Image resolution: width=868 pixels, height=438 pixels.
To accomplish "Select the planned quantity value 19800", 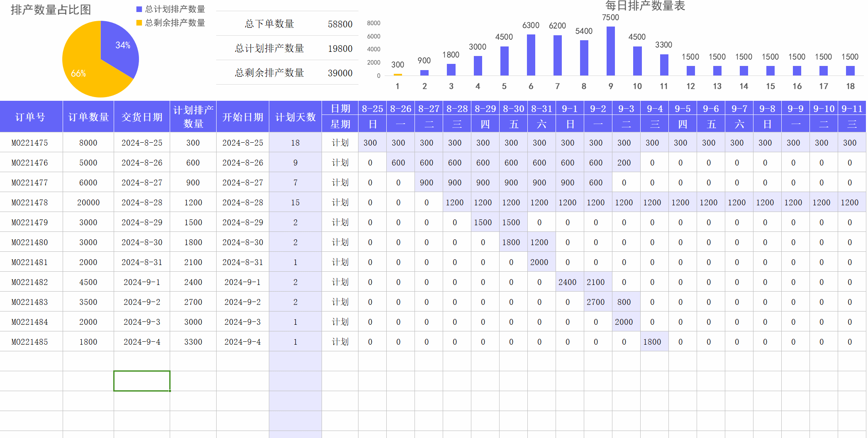I will [x=340, y=49].
